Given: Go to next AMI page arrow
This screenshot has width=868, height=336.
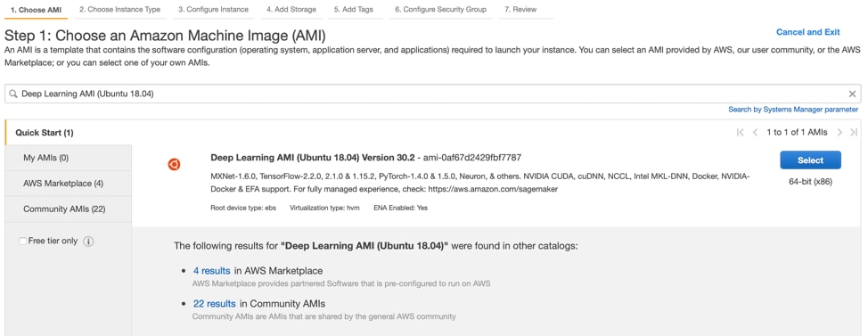Looking at the screenshot, I should [x=839, y=132].
